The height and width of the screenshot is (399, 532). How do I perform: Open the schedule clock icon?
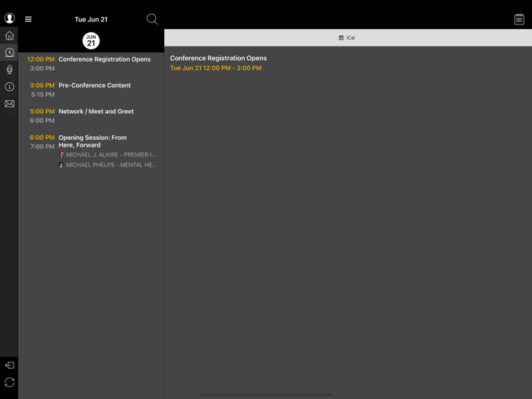point(9,52)
